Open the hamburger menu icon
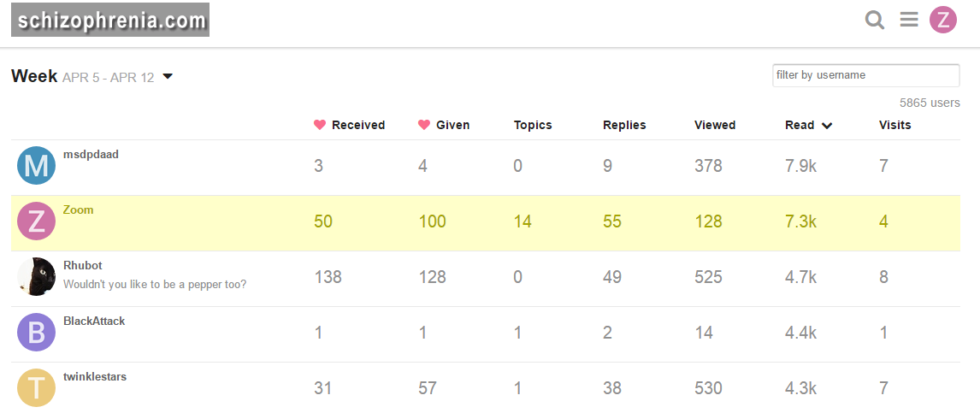The height and width of the screenshot is (413, 980). tap(909, 20)
